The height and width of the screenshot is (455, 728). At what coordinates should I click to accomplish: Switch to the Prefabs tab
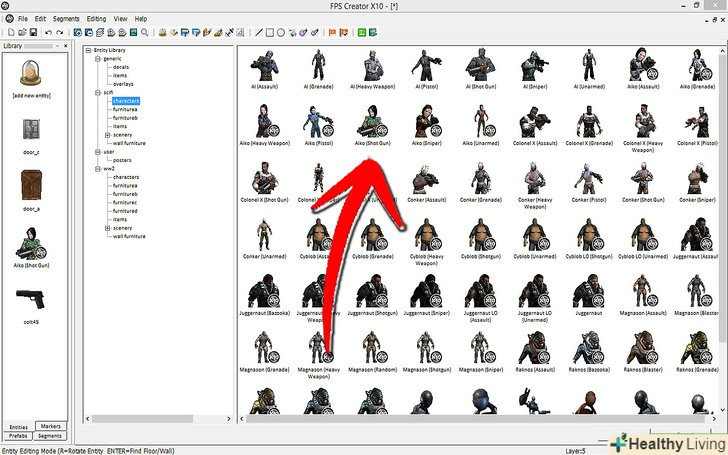[18, 436]
